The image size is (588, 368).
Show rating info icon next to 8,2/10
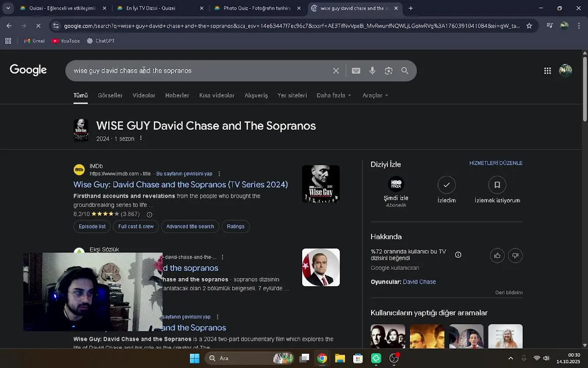coord(149,215)
